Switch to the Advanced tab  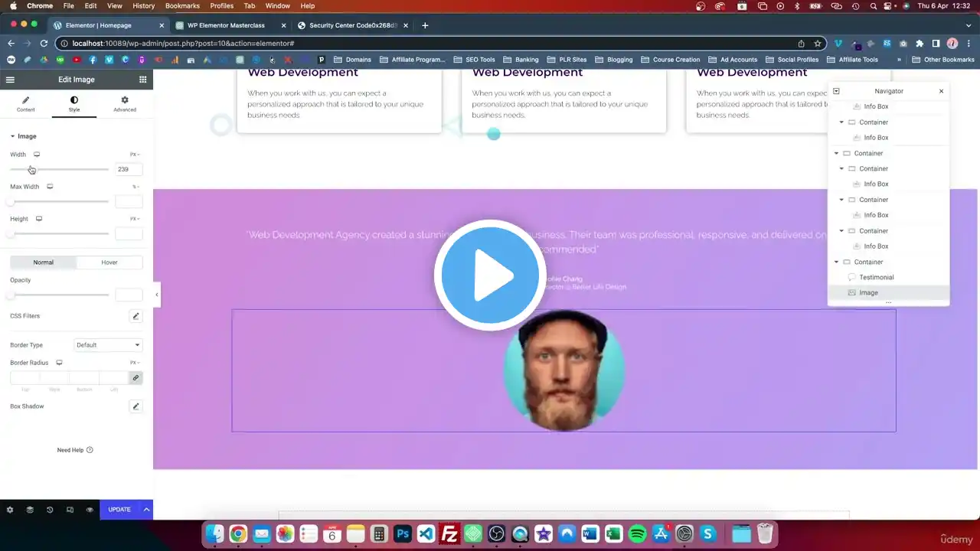click(125, 104)
